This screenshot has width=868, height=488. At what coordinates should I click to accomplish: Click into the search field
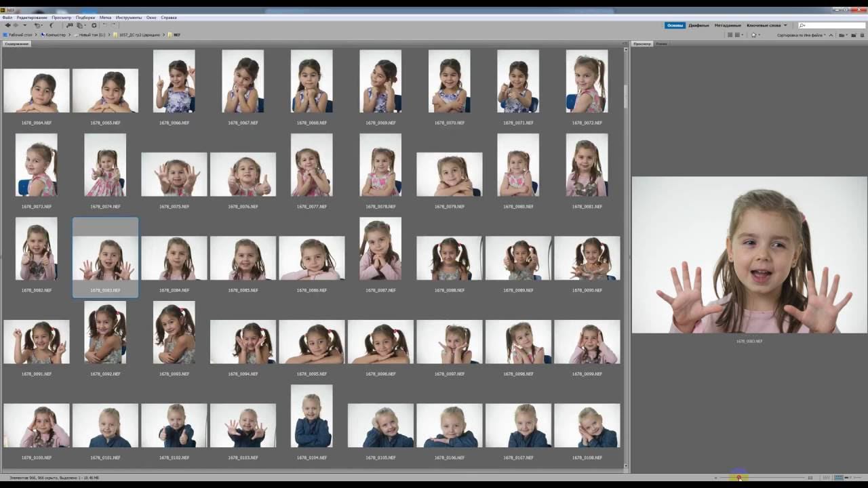(831, 25)
